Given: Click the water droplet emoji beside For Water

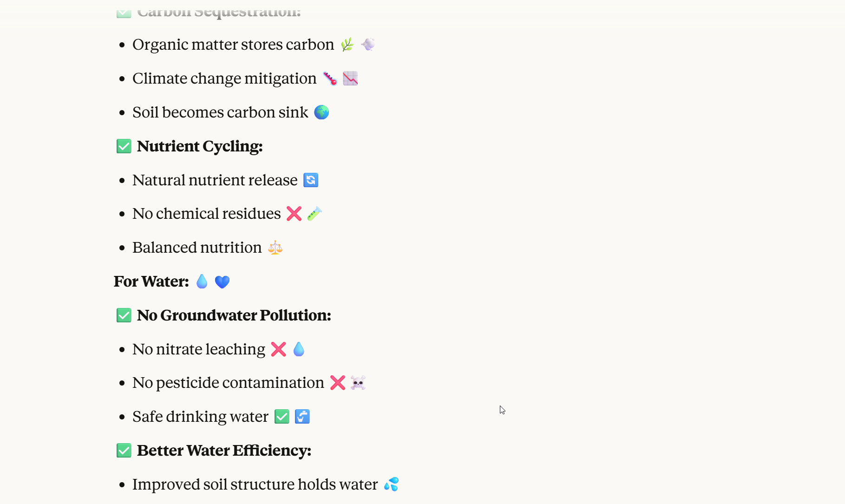Looking at the screenshot, I should coord(202,281).
